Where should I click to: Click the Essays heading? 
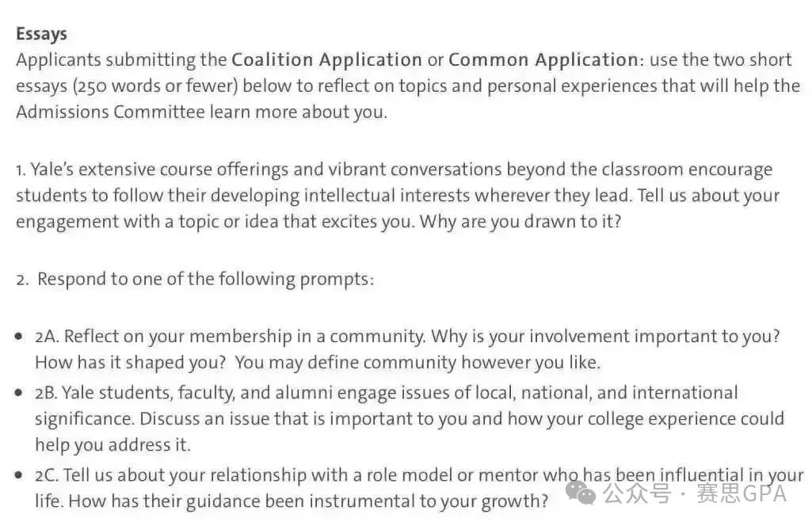click(41, 33)
